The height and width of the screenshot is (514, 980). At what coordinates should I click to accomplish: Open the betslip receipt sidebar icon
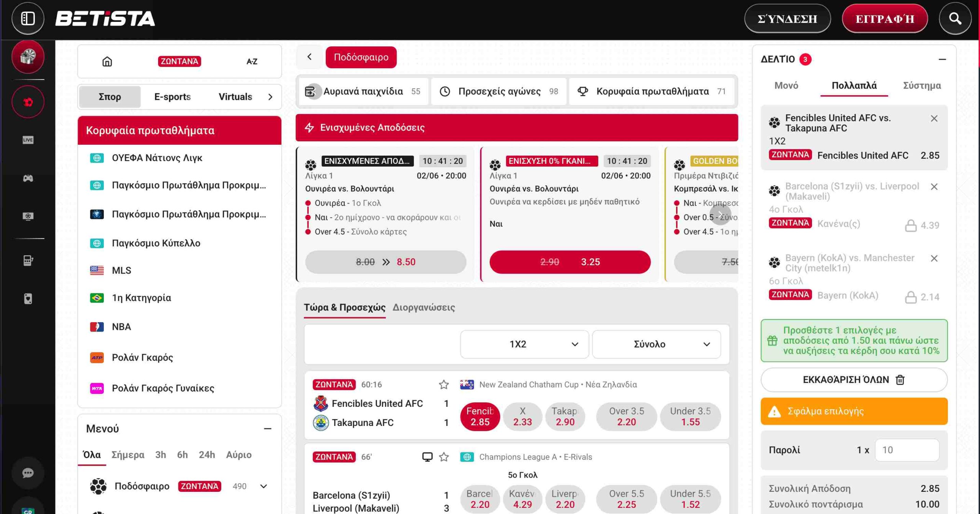[28, 261]
